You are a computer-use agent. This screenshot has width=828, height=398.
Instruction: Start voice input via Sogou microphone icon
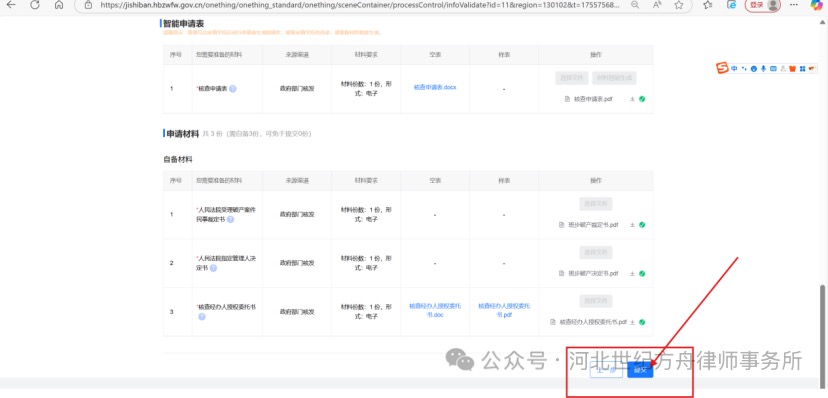[x=763, y=69]
